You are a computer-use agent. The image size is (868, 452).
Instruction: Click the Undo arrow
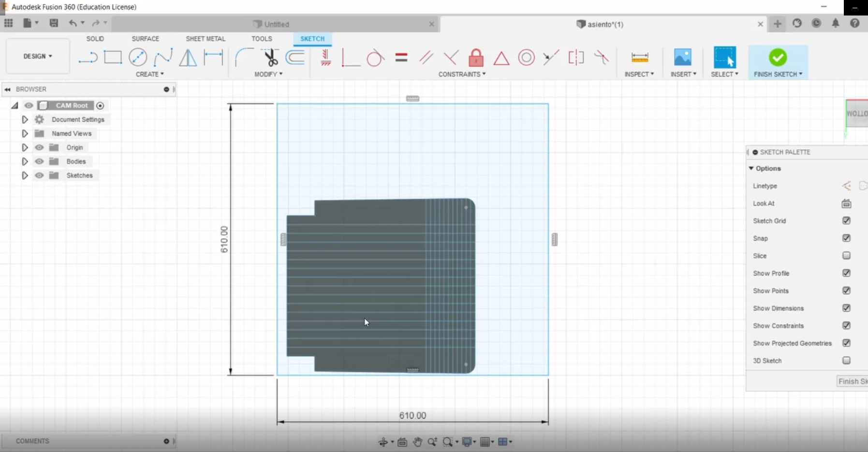click(x=73, y=23)
